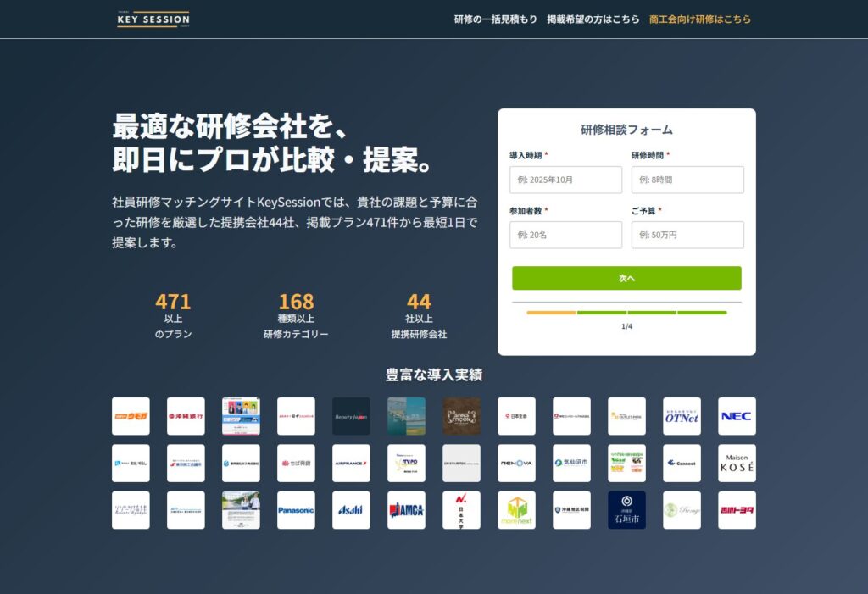Go to 掲載希望の方はこちら nav link
The width and height of the screenshot is (868, 594).
pos(593,19)
